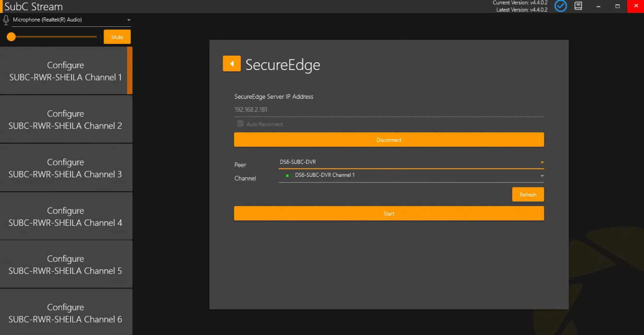Mute the microphone
The width and height of the screenshot is (644, 335).
tap(117, 37)
